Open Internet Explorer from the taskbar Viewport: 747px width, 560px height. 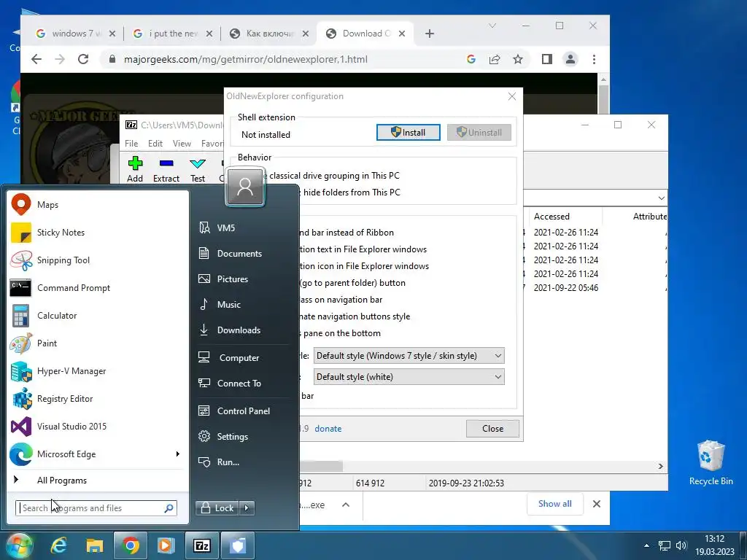pyautogui.click(x=58, y=545)
